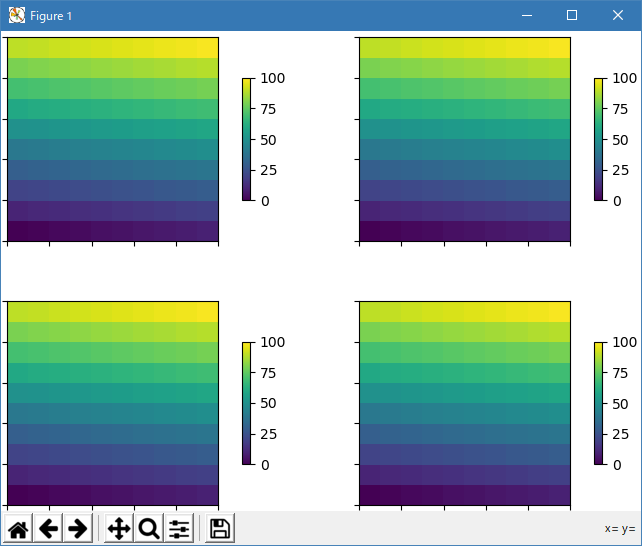Click '25' label on bottom-right colorbar
642x546 pixels.
pyautogui.click(x=620, y=434)
